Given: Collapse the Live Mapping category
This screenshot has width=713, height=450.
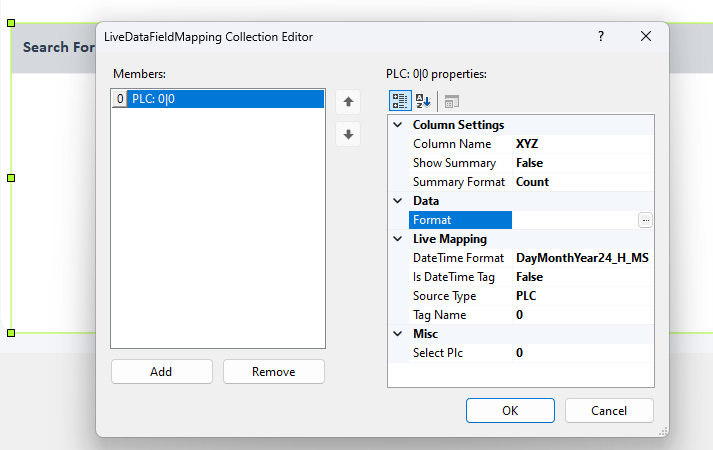Looking at the screenshot, I should 398,239.
